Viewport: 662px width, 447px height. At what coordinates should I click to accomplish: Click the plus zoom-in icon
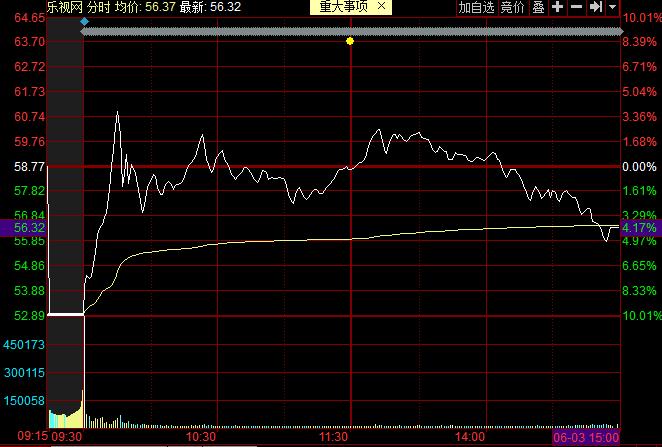558,7
